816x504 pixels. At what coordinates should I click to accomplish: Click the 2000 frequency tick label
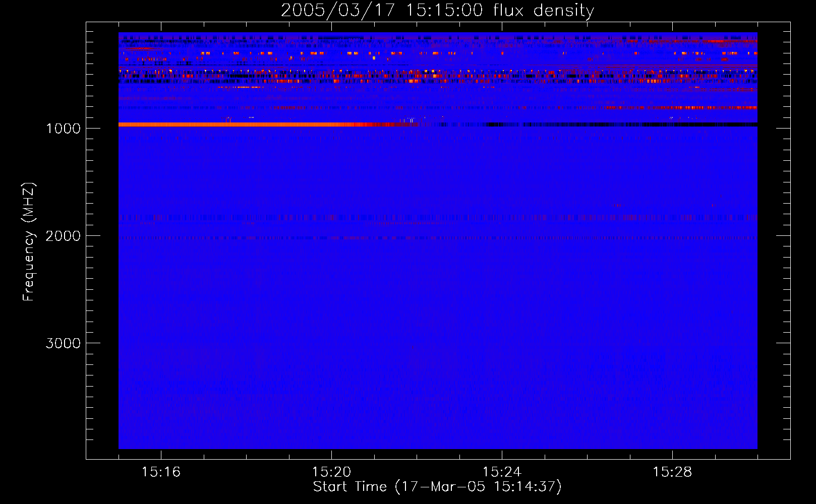tap(63, 236)
